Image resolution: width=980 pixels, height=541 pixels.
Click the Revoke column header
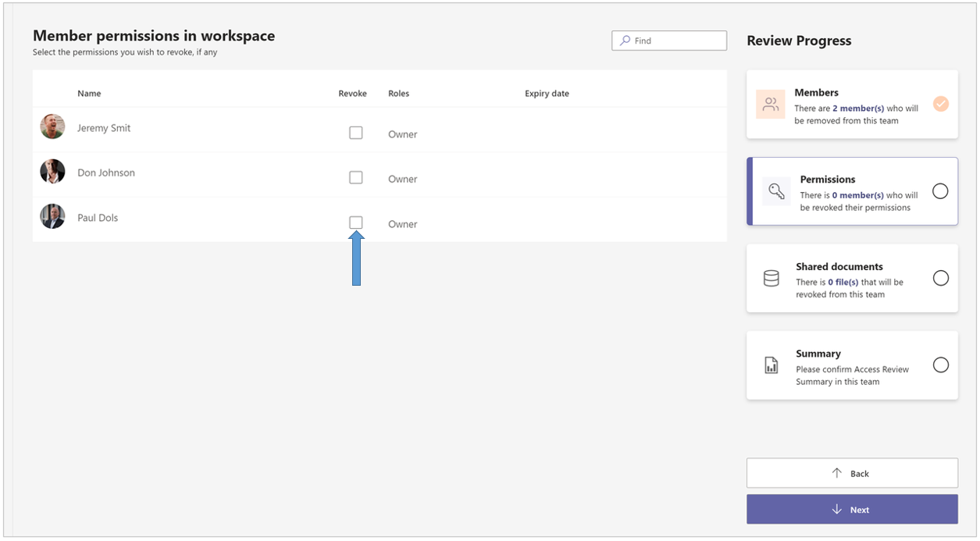click(352, 94)
